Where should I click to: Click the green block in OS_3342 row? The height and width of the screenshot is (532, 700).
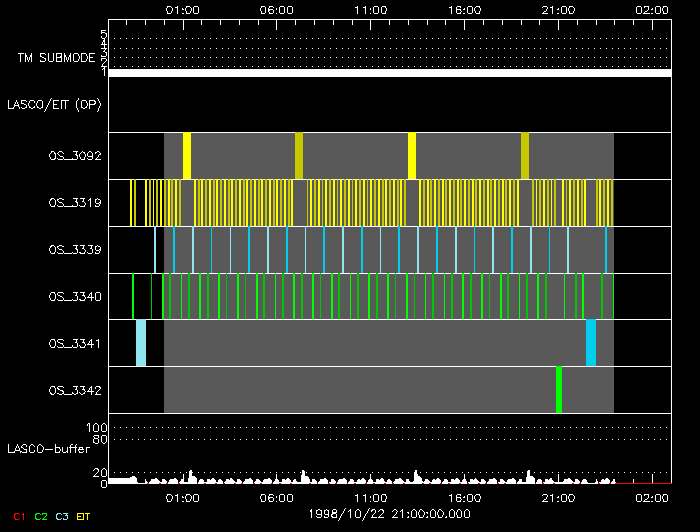[559, 389]
